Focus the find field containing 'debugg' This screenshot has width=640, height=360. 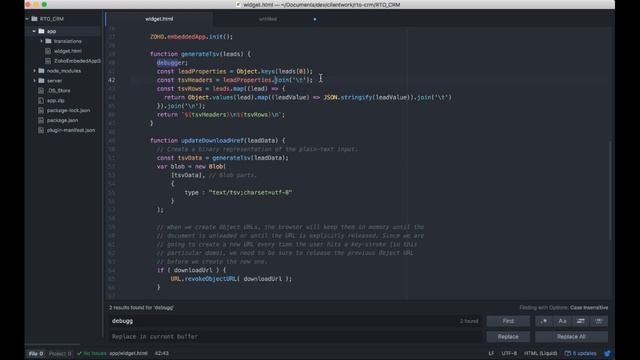tap(296, 321)
